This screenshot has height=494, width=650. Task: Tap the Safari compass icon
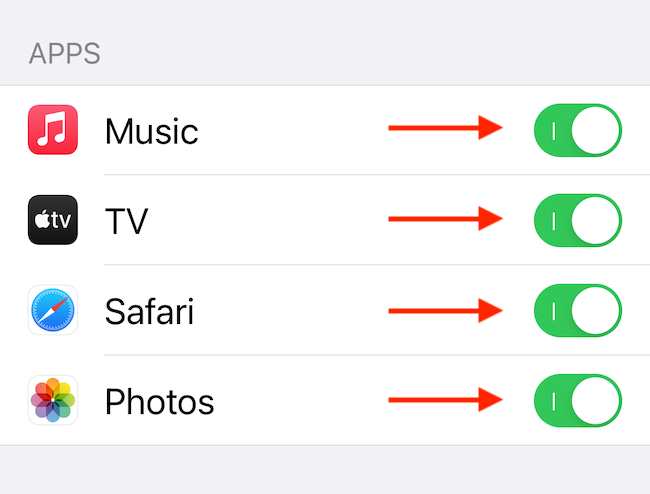(x=53, y=310)
